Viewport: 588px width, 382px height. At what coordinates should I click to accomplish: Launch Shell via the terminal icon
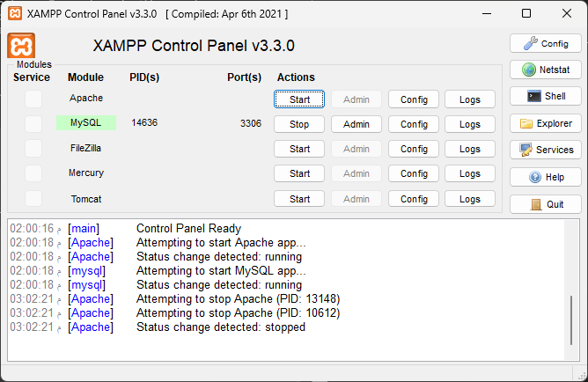click(x=545, y=96)
